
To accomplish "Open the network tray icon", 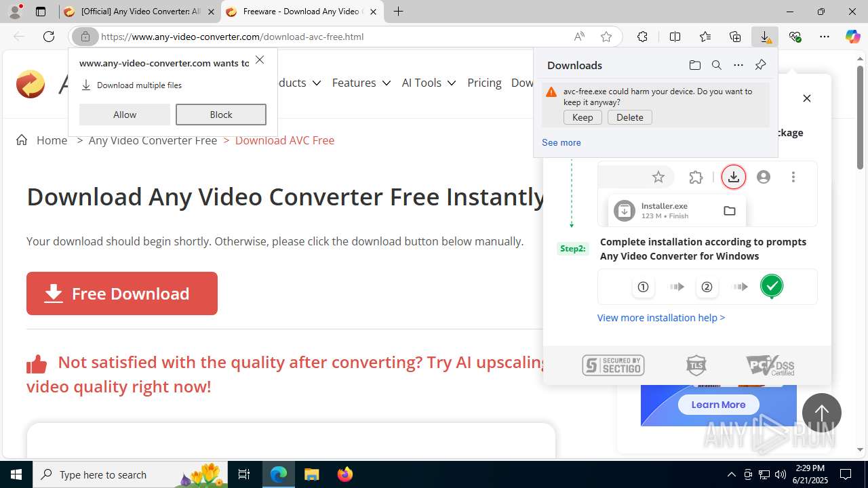I will (x=764, y=474).
